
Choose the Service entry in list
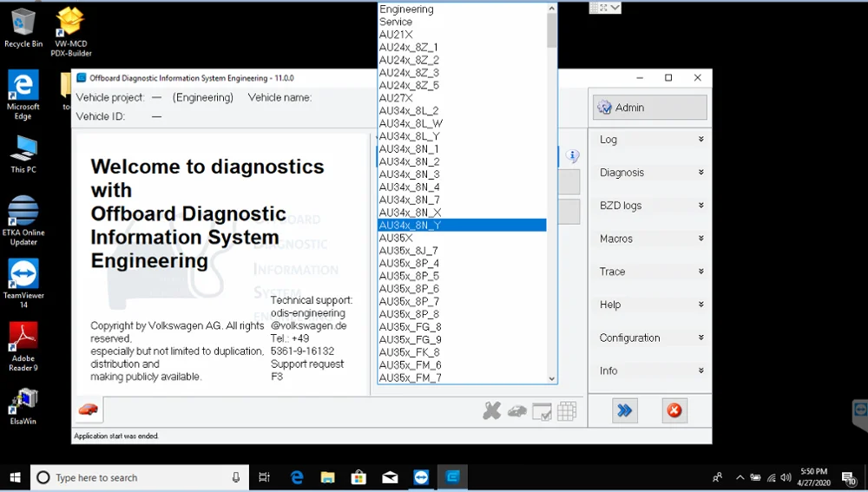coord(462,22)
